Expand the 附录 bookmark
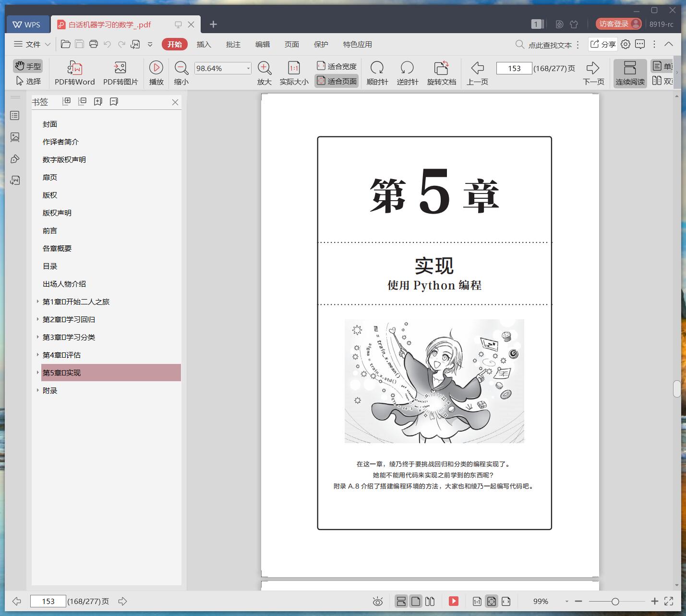The width and height of the screenshot is (686, 616). (38, 390)
